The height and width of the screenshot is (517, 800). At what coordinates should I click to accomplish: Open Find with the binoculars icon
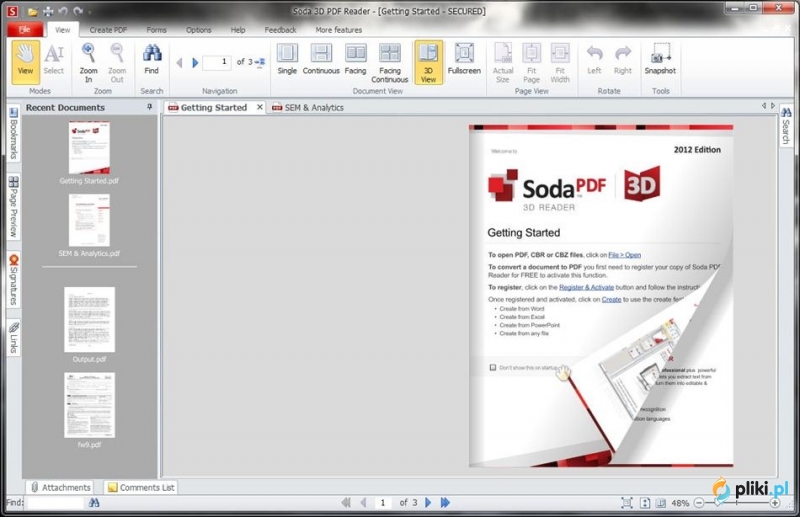coord(152,60)
